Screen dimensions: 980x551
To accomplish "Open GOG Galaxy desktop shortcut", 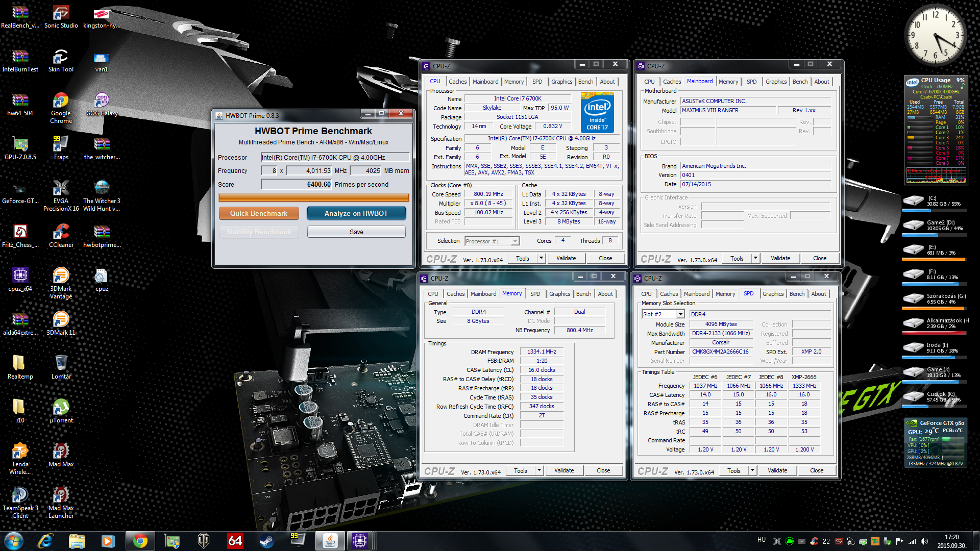I will coord(102,105).
